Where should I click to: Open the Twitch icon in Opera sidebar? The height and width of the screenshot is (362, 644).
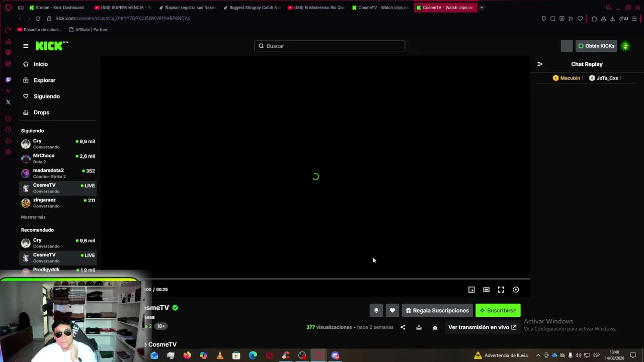8,80
